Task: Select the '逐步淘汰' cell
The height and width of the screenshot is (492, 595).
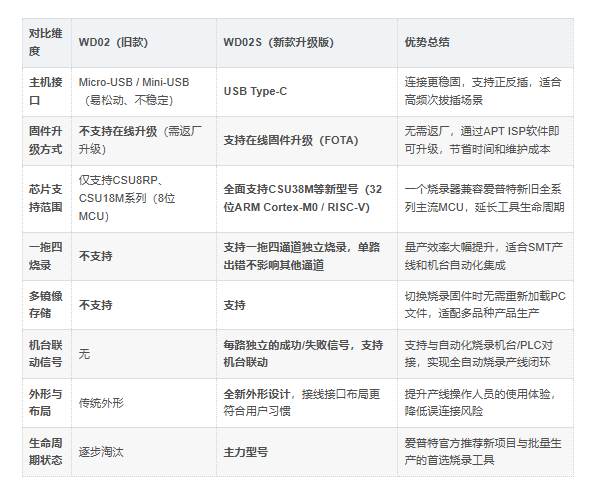Action: (144, 452)
